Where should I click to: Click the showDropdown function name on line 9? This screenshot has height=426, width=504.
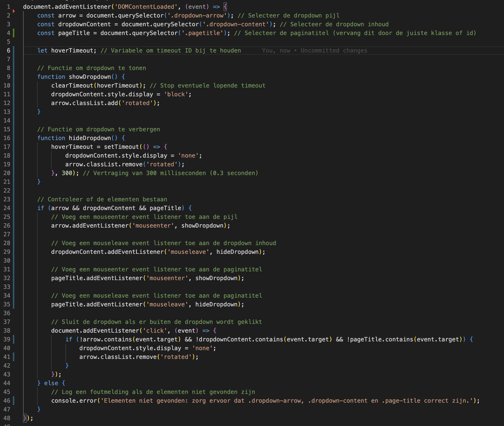(90, 77)
